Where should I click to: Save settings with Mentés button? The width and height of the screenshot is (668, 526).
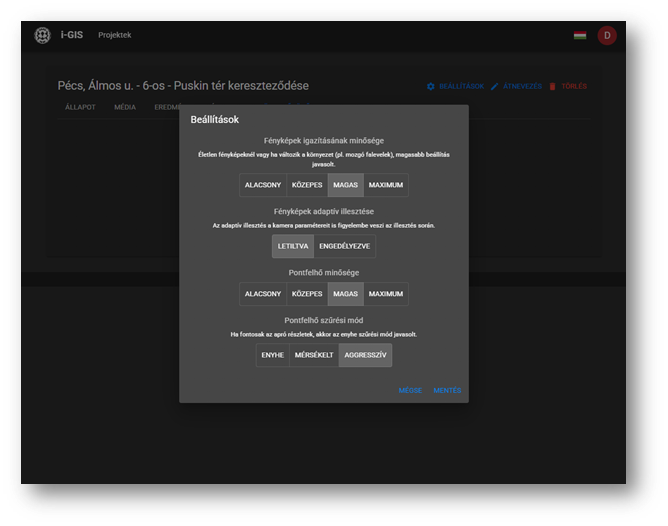pyautogui.click(x=447, y=391)
